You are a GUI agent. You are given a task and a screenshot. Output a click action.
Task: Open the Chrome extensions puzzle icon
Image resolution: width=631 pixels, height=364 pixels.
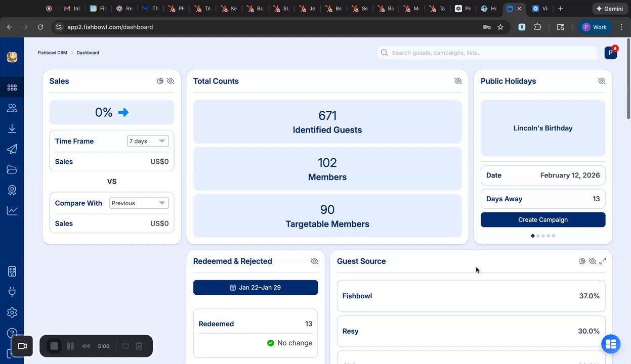[x=538, y=27]
